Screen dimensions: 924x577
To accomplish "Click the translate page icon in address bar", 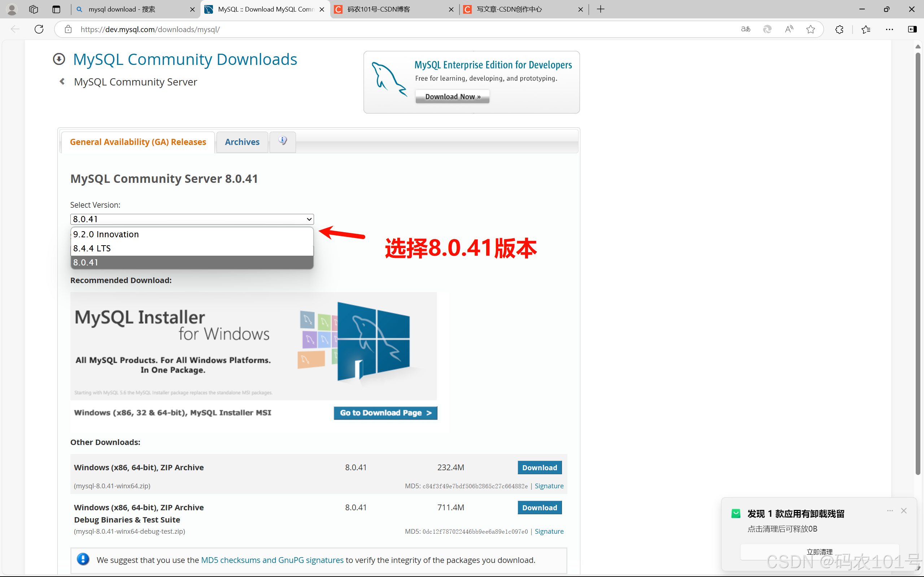I will click(745, 29).
